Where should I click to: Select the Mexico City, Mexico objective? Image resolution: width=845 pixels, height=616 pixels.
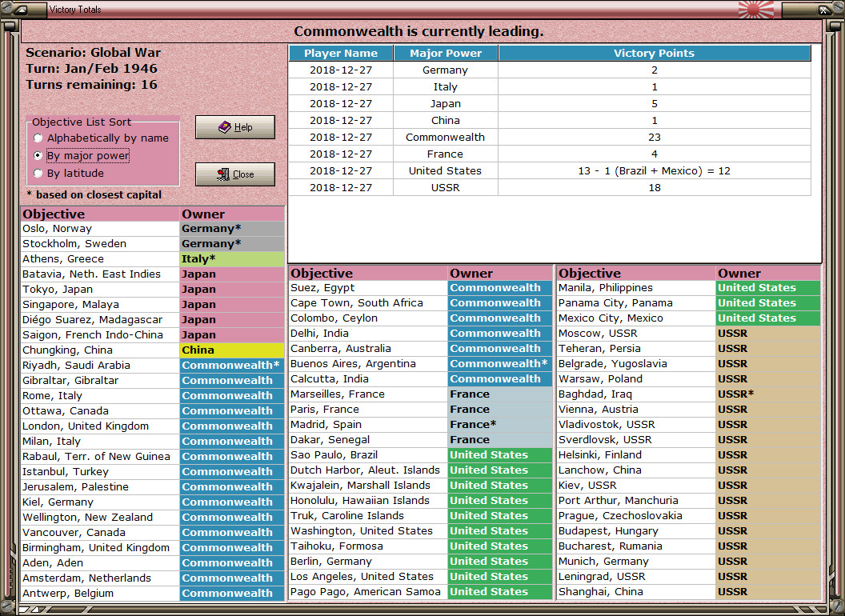(x=636, y=318)
